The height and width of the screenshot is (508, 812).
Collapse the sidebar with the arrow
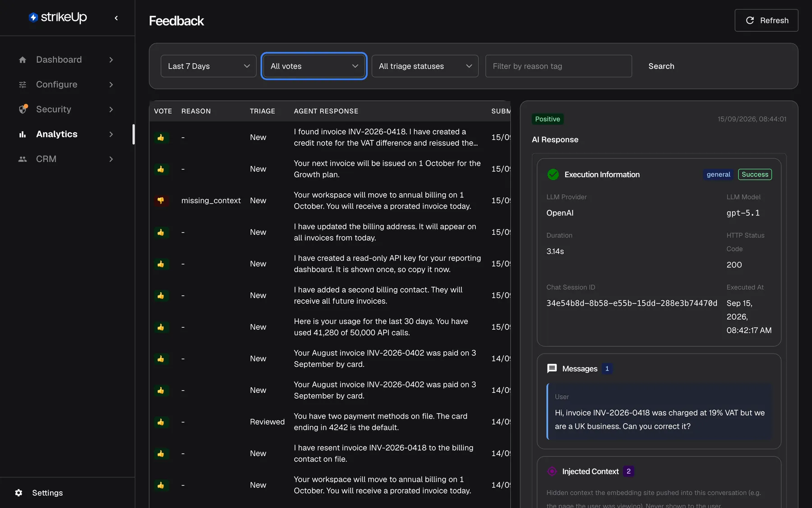point(116,18)
